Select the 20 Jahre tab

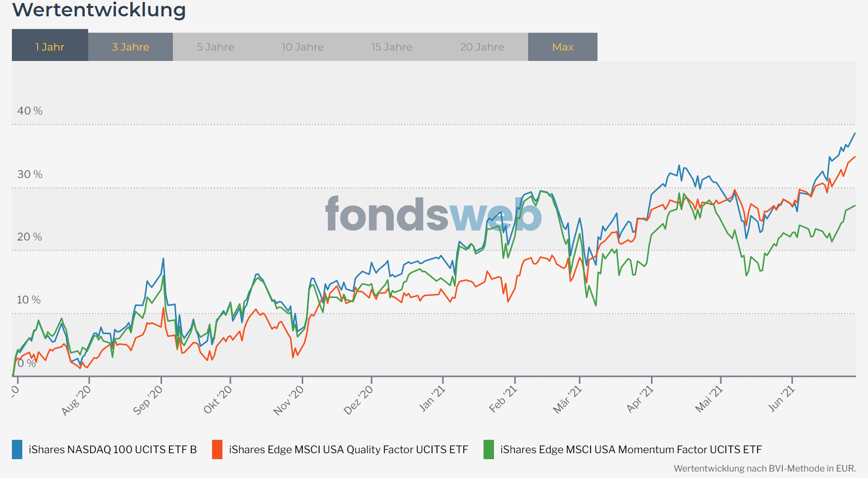pos(482,47)
